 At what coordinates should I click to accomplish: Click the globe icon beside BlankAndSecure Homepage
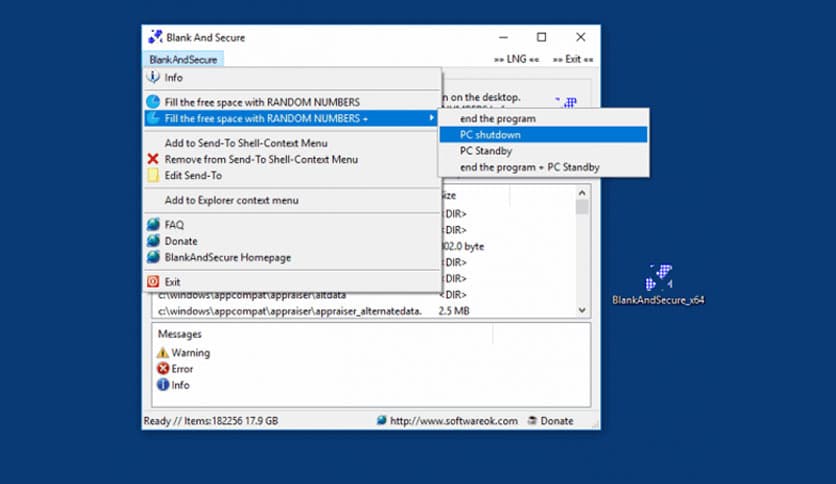tap(153, 257)
